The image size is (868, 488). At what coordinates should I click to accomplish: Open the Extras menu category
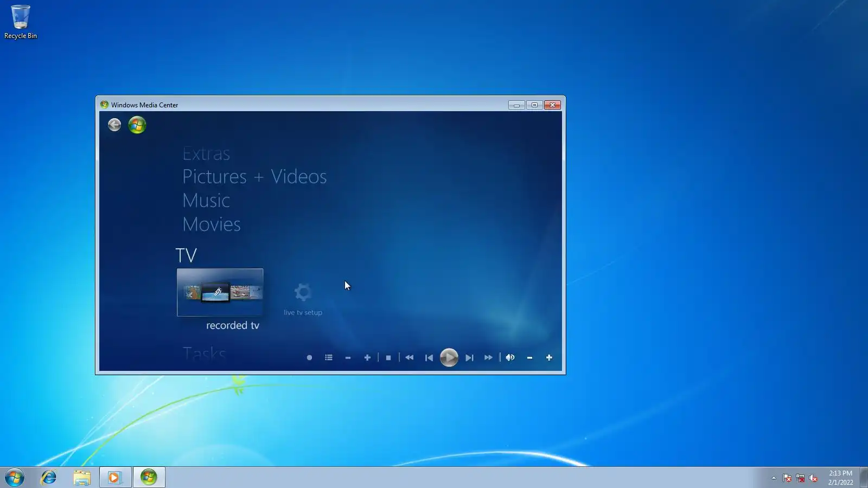click(206, 153)
